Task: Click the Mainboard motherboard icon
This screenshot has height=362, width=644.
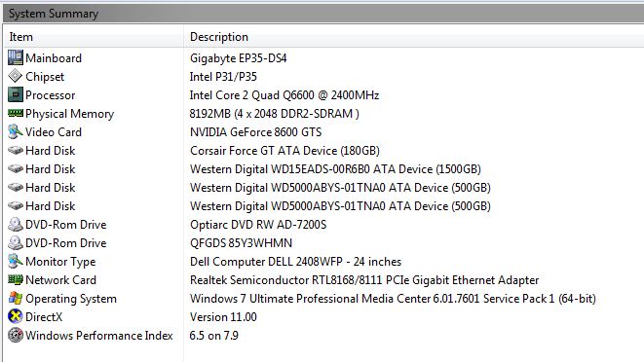Action: 16,57
